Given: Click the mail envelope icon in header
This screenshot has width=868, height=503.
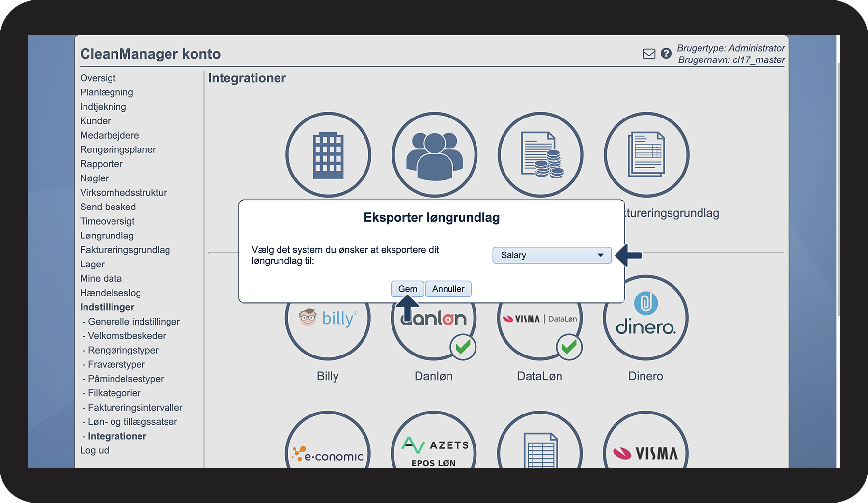Looking at the screenshot, I should pyautogui.click(x=649, y=54).
